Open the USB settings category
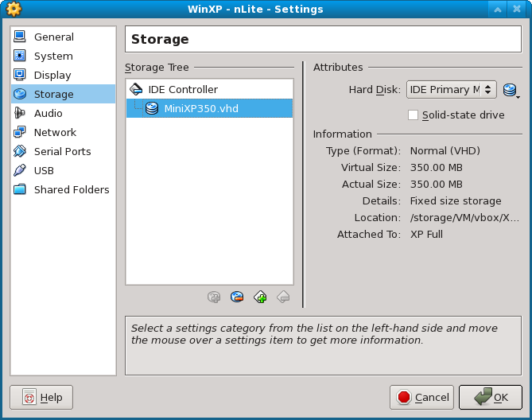Screen dimensions: 532x420 (x=63, y=170)
